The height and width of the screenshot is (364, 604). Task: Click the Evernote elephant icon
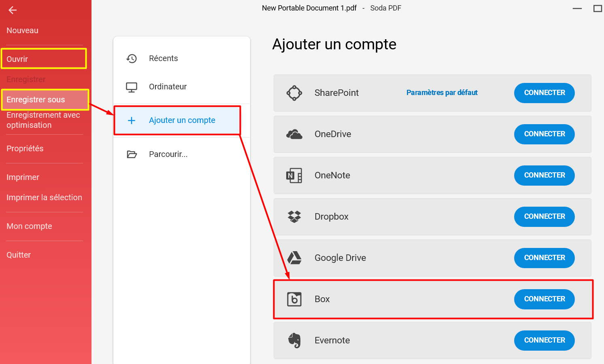[x=294, y=341]
